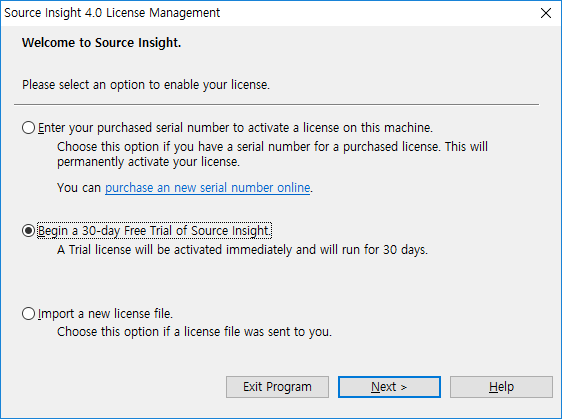Click the 'Import a new license file' label text
Viewport: 562px width, 419px height.
coord(105,314)
